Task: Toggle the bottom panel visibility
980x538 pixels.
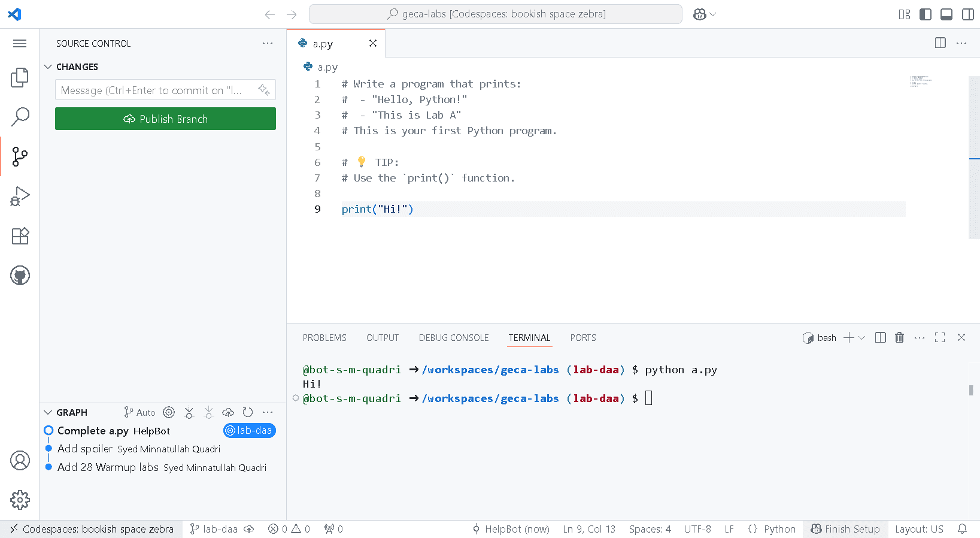Action: [x=946, y=14]
